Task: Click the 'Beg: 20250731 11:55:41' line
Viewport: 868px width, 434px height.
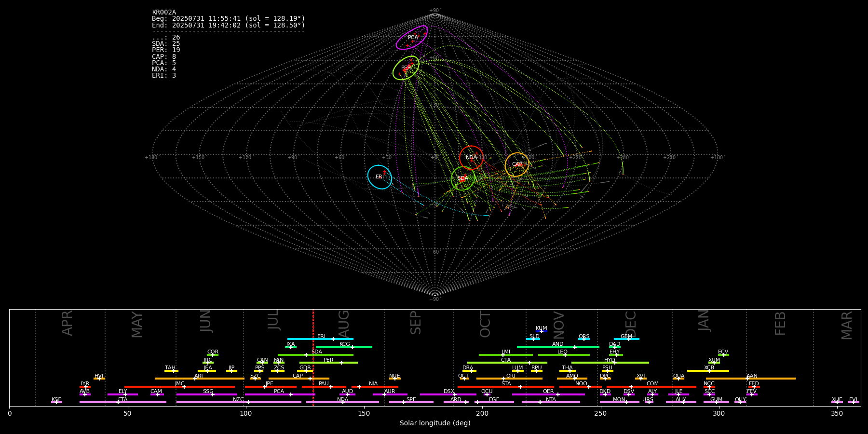Action: pyautogui.click(x=229, y=19)
